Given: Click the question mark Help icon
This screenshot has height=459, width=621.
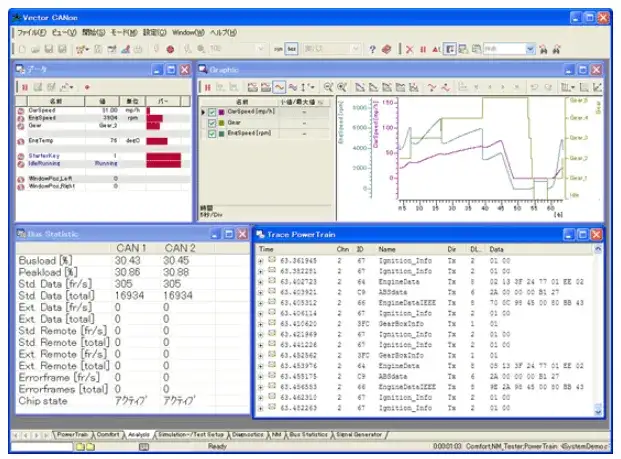Looking at the screenshot, I should pyautogui.click(x=372, y=50).
